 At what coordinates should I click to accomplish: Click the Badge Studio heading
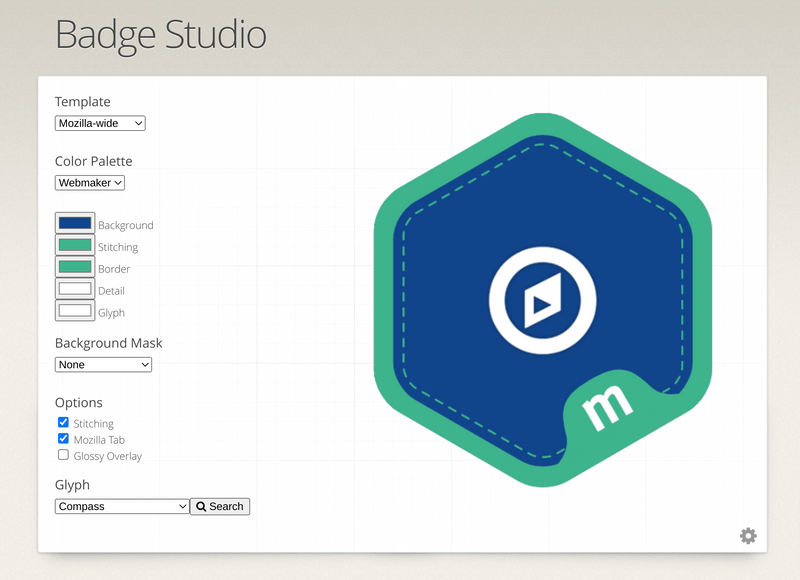pyautogui.click(x=162, y=35)
